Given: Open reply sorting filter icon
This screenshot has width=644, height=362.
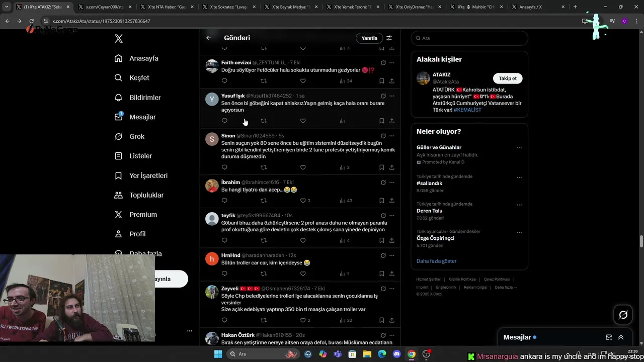Looking at the screenshot, I should (x=389, y=38).
